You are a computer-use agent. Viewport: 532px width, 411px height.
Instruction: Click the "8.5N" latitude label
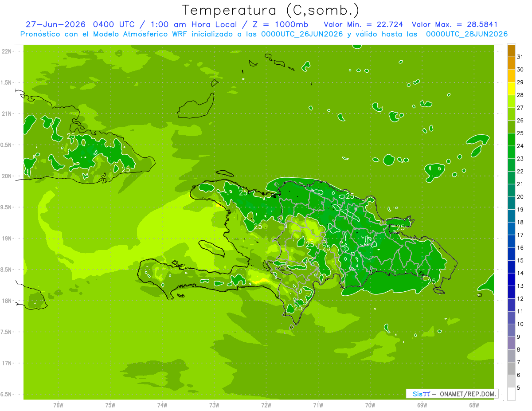(x=7, y=270)
